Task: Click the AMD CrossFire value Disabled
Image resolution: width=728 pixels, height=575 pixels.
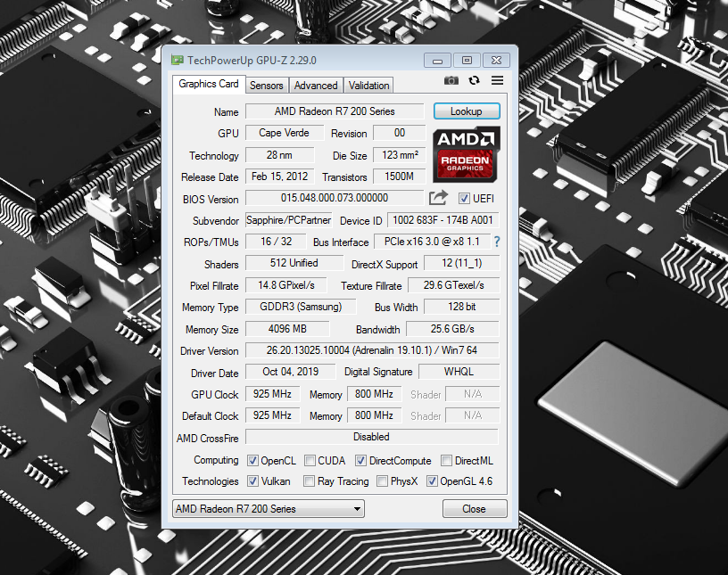Action: 371,437
